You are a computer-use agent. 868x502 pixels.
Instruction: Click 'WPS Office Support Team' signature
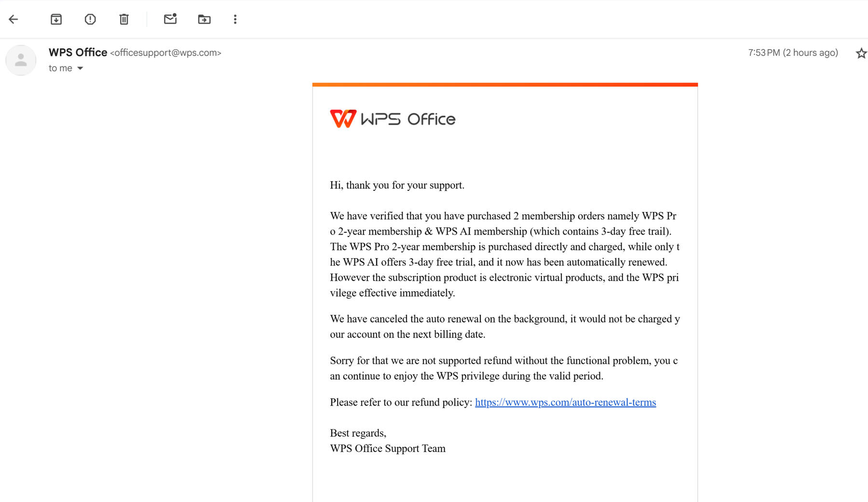tap(388, 449)
